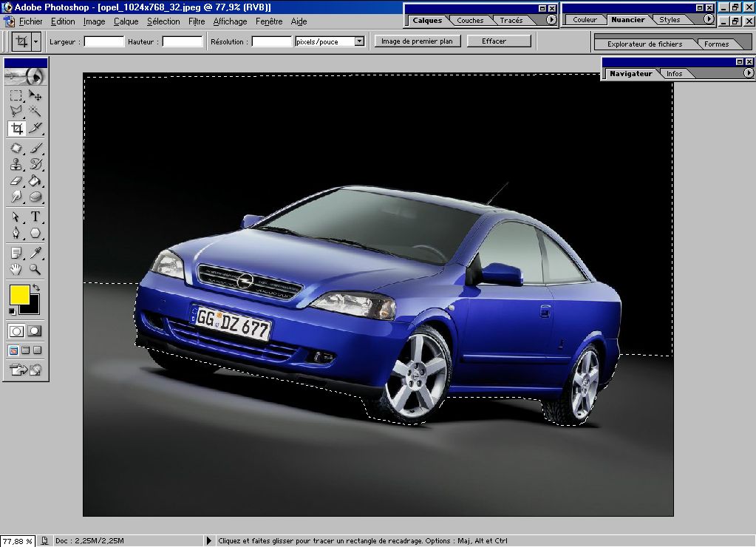The image size is (756, 547).
Task: Select the Eyedropper tool
Action: [x=35, y=253]
